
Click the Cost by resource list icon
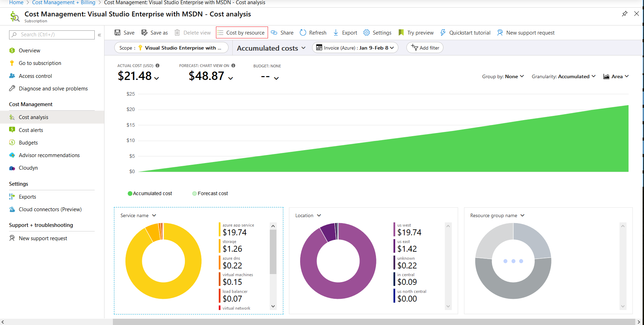pyautogui.click(x=220, y=32)
